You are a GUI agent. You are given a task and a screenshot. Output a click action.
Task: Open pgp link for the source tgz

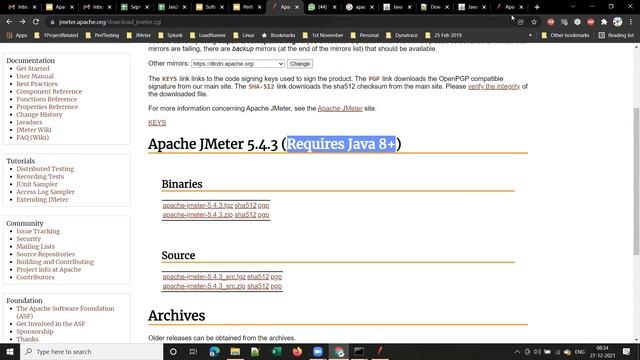pos(276,277)
